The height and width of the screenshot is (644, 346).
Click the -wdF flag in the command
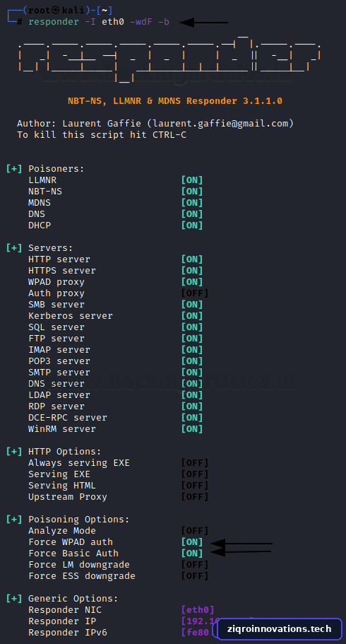tap(141, 22)
